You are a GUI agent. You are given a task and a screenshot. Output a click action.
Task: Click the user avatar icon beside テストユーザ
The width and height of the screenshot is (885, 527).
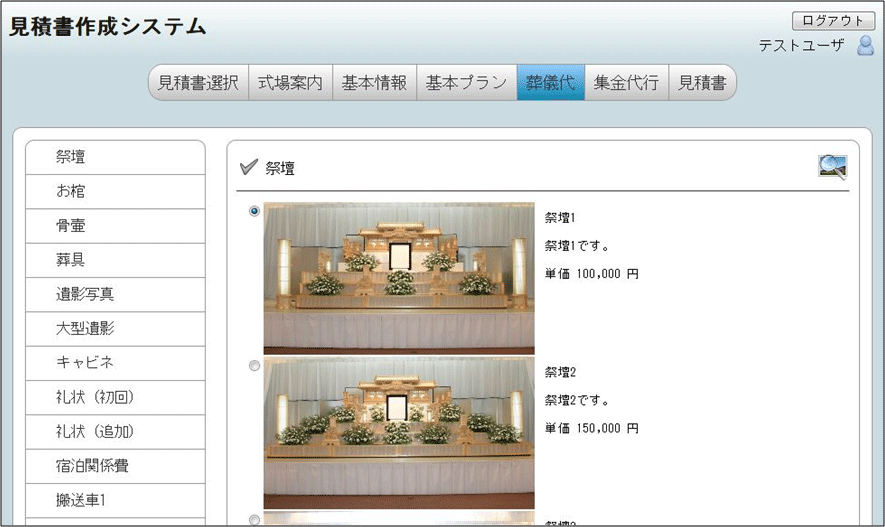point(865,45)
